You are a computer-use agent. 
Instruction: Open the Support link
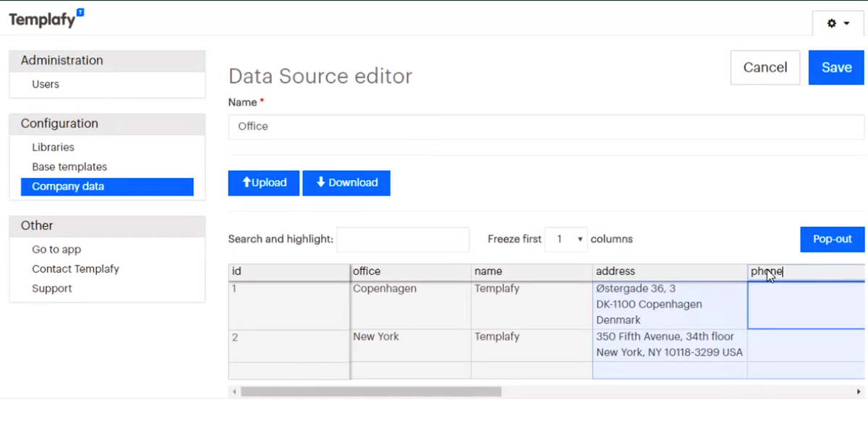52,289
